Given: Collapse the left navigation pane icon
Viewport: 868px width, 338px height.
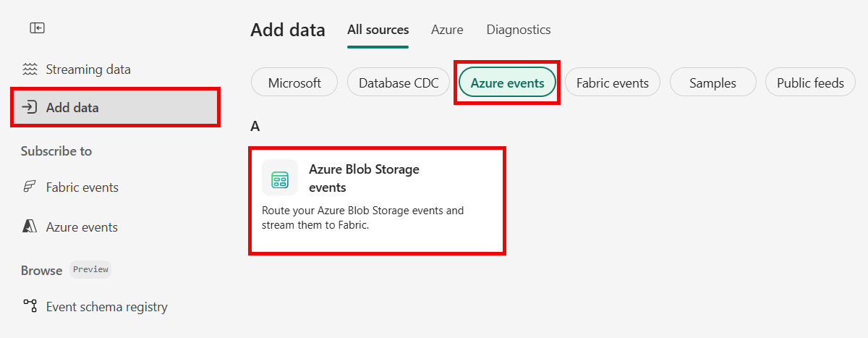Looking at the screenshot, I should 37,28.
